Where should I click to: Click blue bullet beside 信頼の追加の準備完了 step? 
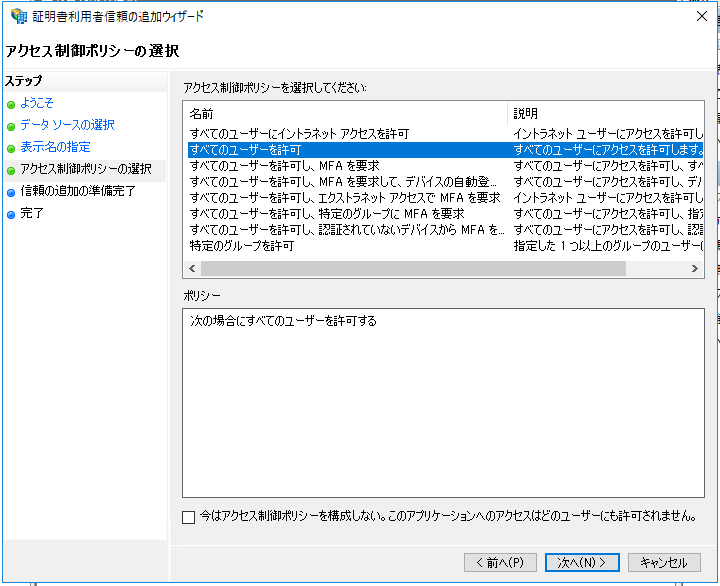click(11, 193)
